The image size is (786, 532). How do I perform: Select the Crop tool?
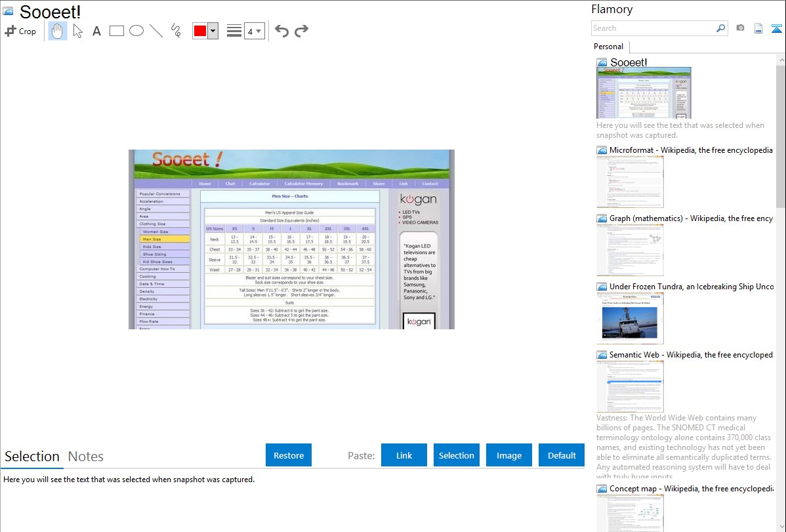pyautogui.click(x=20, y=31)
